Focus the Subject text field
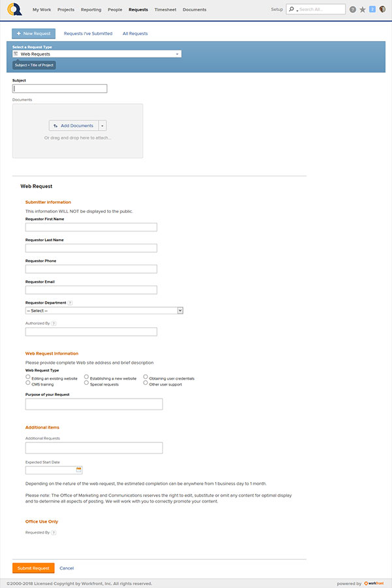 pos(59,88)
